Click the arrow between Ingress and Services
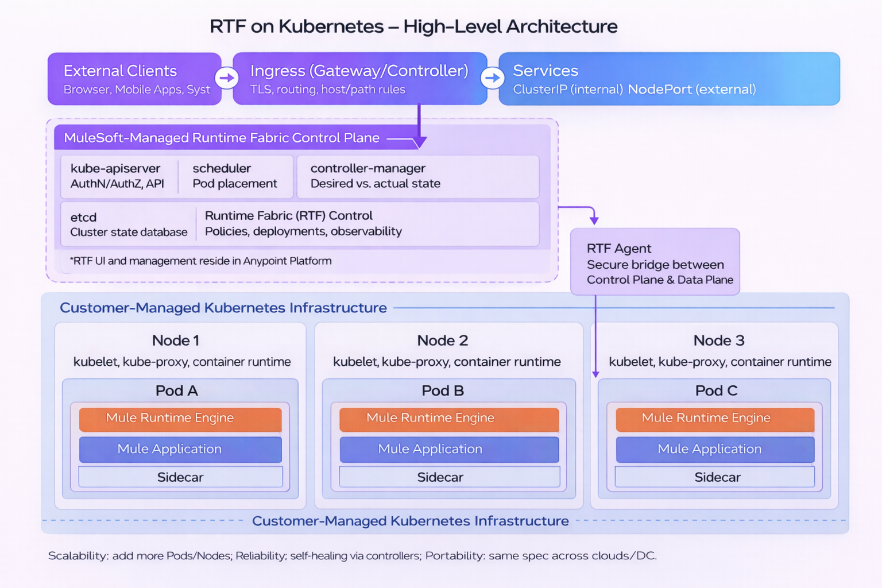 [493, 78]
